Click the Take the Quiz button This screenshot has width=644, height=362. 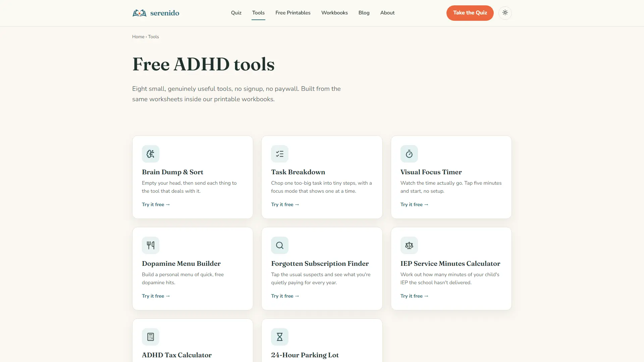470,13
